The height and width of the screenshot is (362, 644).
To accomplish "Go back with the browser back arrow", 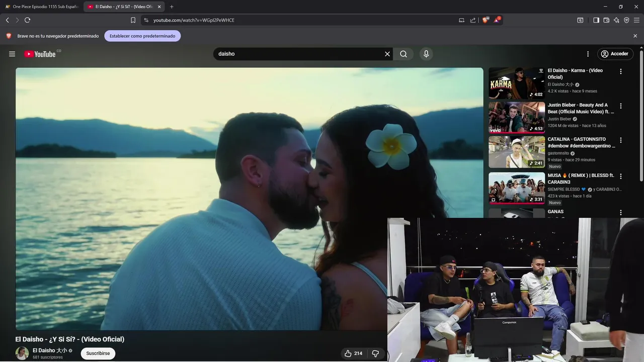I will [7, 20].
